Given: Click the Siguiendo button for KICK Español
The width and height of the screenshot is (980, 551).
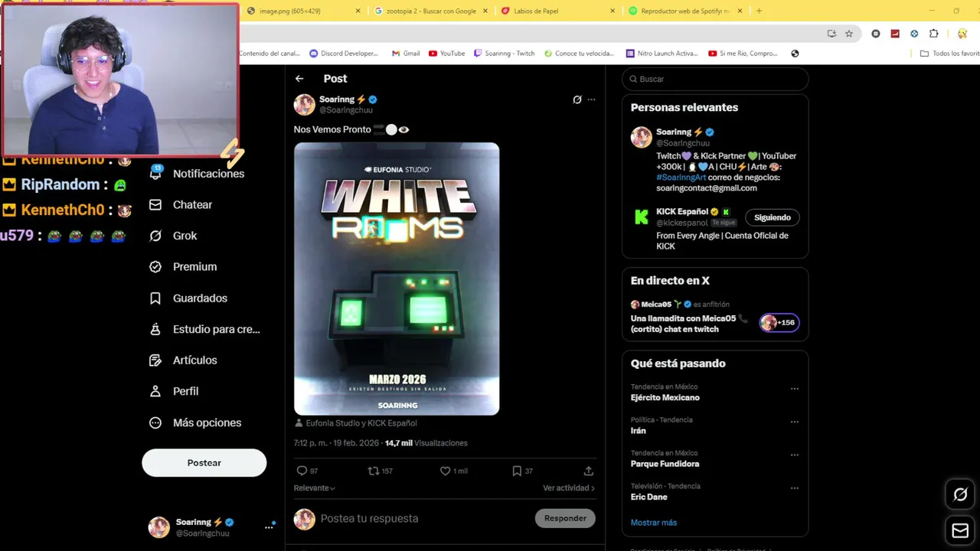Looking at the screenshot, I should click(x=773, y=217).
